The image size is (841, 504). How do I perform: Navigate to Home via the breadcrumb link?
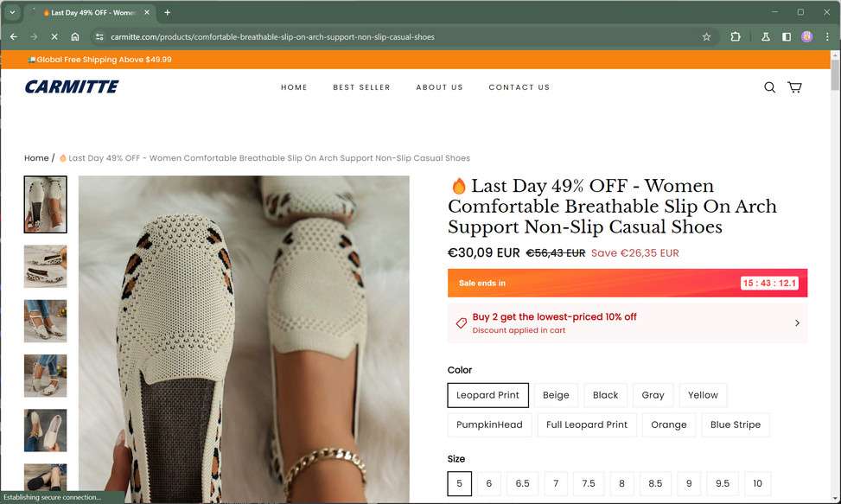36,157
